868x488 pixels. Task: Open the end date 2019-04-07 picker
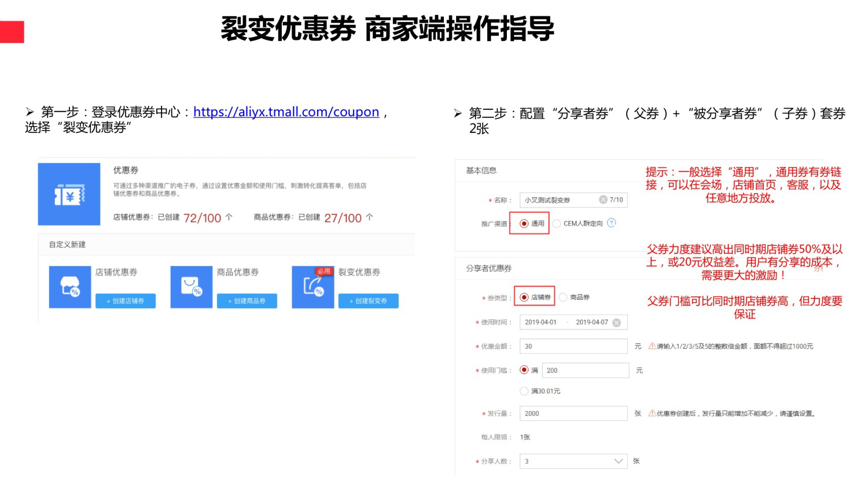click(x=591, y=323)
